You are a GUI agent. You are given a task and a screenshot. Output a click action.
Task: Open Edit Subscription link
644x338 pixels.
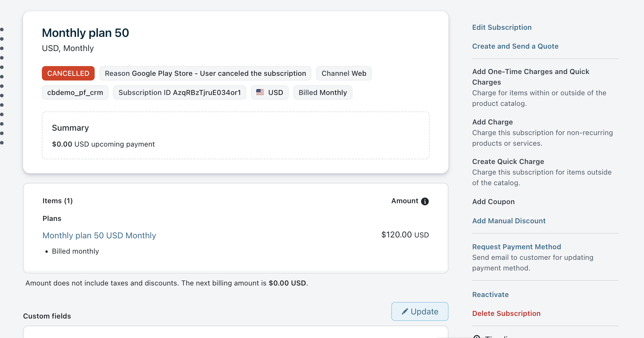(x=502, y=27)
